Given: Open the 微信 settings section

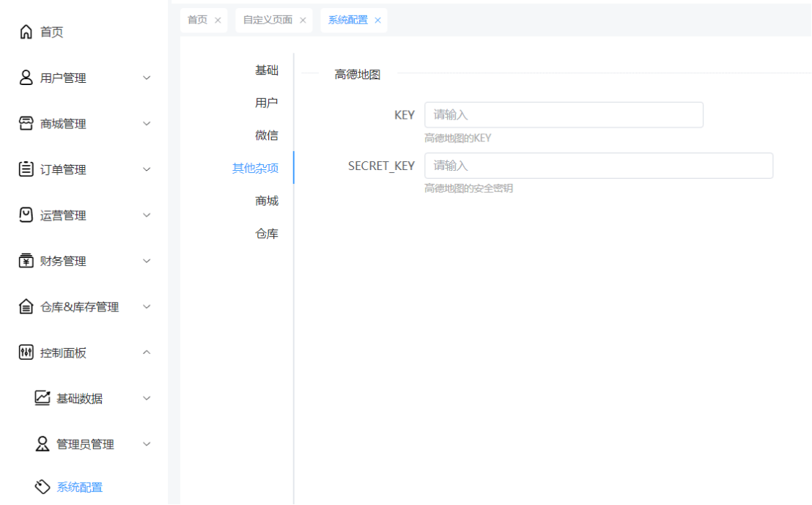Looking at the screenshot, I should pyautogui.click(x=267, y=135).
